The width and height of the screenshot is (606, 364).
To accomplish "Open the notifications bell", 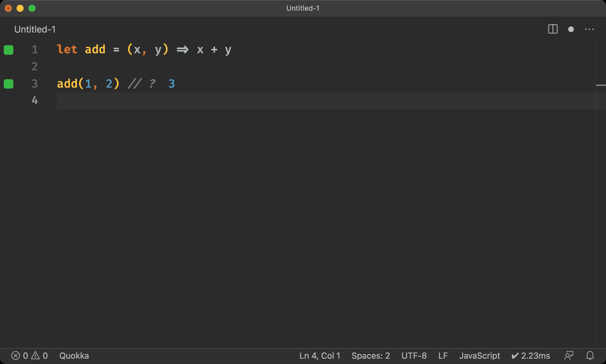I will pyautogui.click(x=590, y=355).
